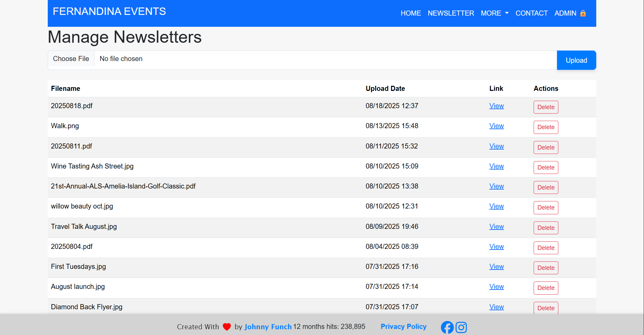View Wine Tasting Ash Street.jpg
644x335 pixels.
(496, 166)
